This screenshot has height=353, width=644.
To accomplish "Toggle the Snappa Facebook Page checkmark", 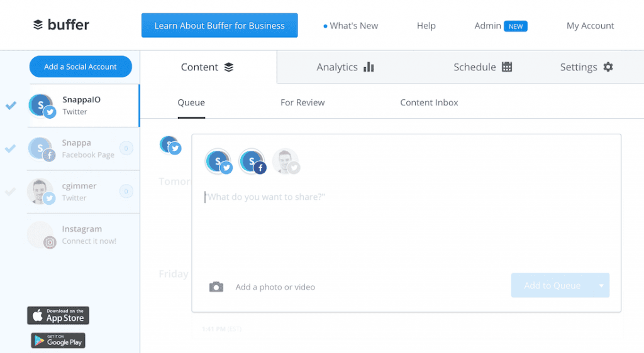I will pyautogui.click(x=11, y=148).
